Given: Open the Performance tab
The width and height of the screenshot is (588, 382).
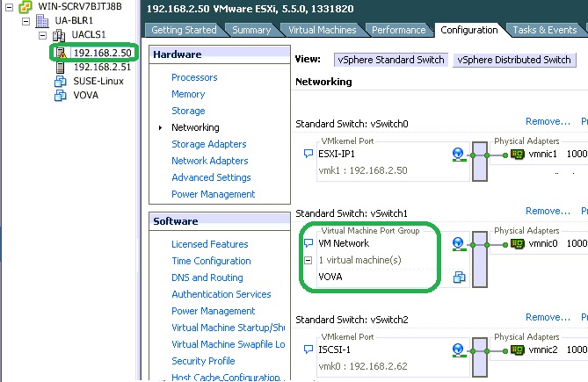Looking at the screenshot, I should pos(399,30).
